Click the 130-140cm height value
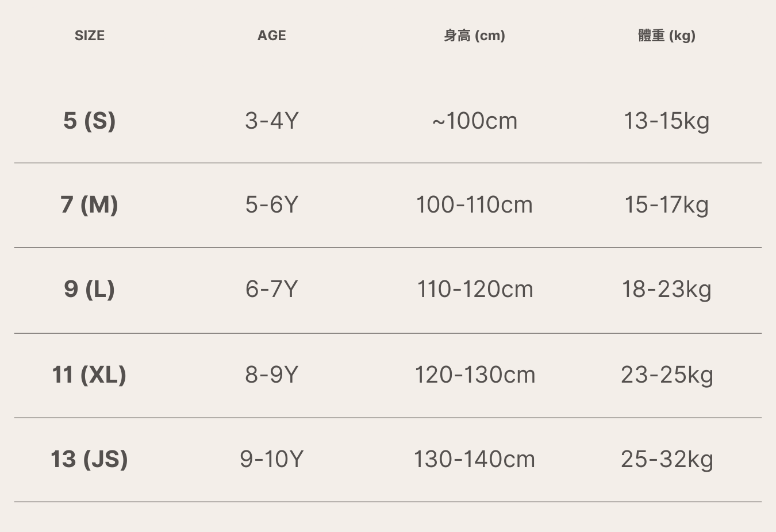The height and width of the screenshot is (532, 776). (475, 459)
